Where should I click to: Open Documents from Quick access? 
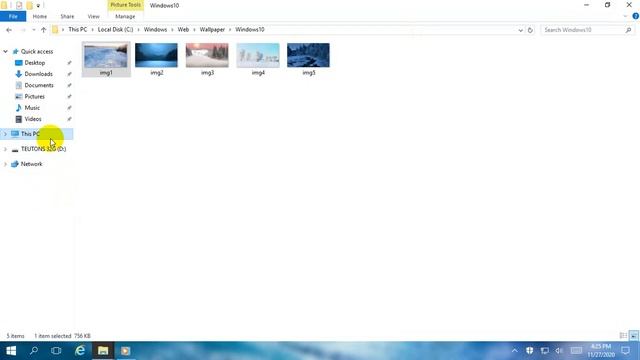(x=39, y=85)
